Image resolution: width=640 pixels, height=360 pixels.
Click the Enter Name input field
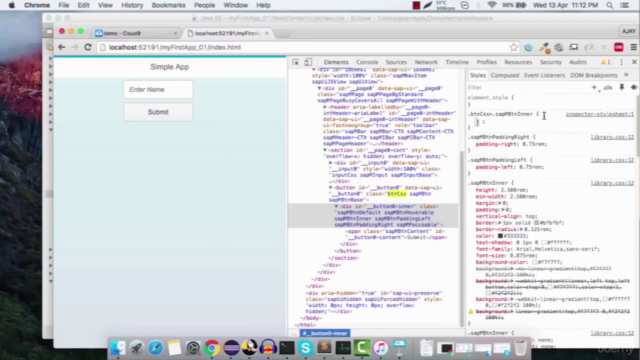click(x=158, y=89)
